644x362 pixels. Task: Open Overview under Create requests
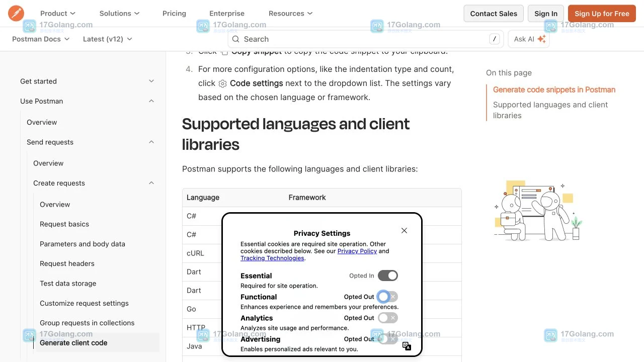[x=55, y=205]
